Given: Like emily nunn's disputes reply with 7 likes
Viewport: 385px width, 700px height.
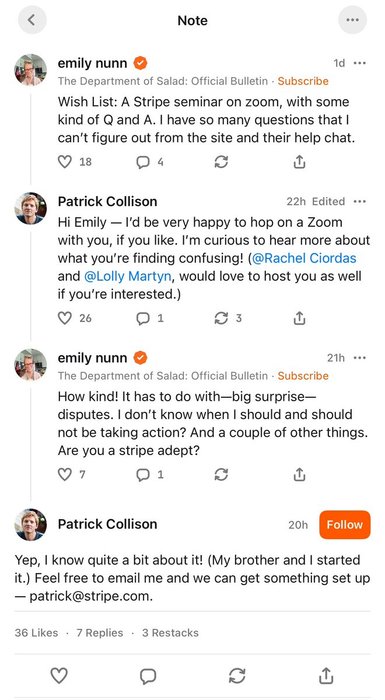Looking at the screenshot, I should click(x=65, y=474).
